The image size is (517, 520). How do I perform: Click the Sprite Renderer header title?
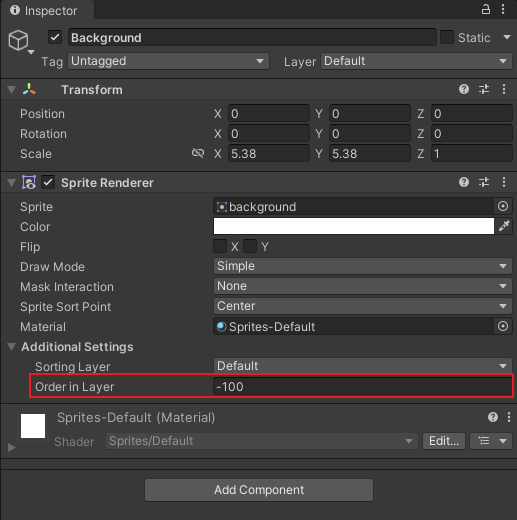pyautogui.click(x=107, y=183)
